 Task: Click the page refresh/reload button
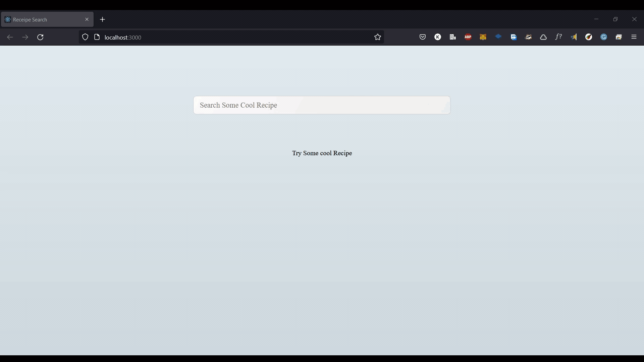point(40,37)
